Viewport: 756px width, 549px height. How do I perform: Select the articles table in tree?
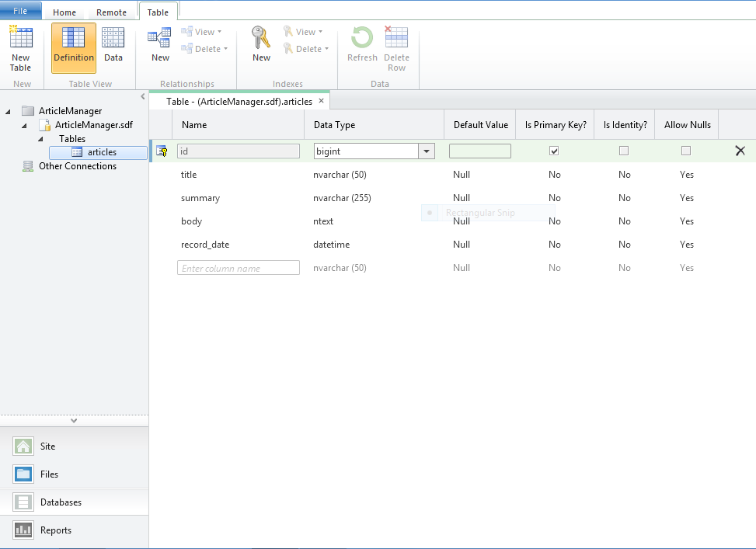(x=101, y=152)
